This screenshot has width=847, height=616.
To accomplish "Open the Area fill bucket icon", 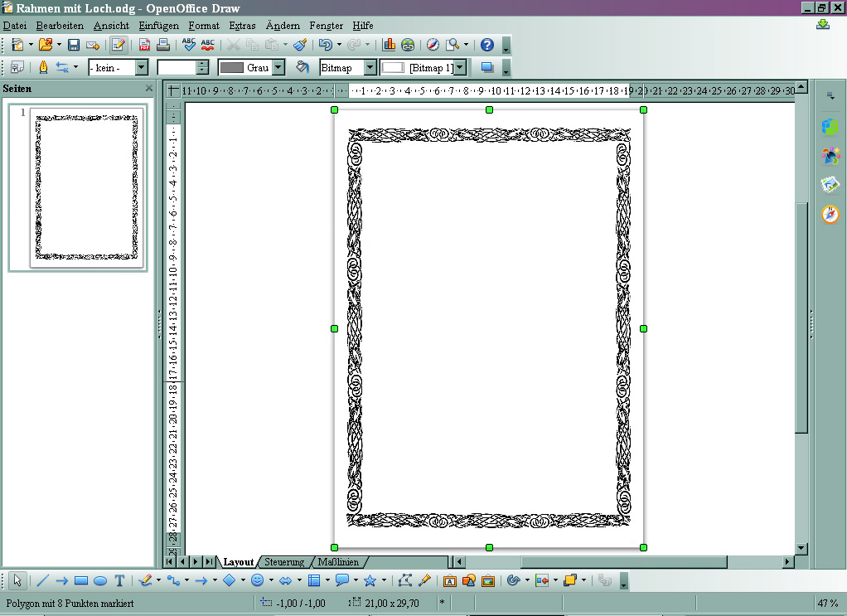I will pyautogui.click(x=302, y=67).
